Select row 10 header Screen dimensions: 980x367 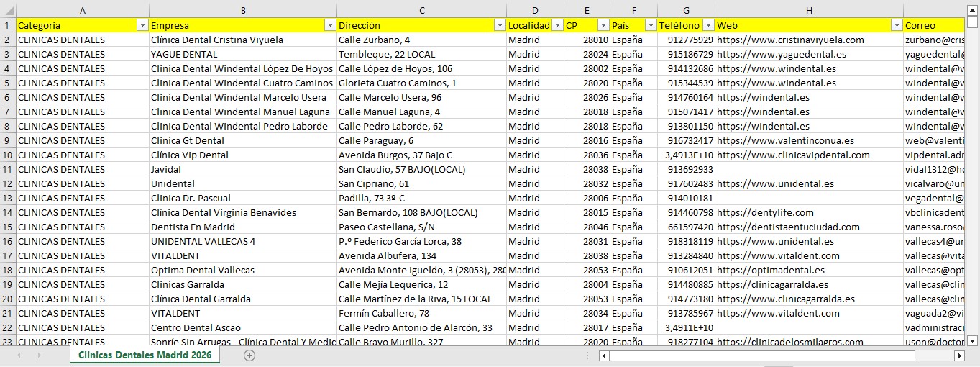(x=8, y=155)
